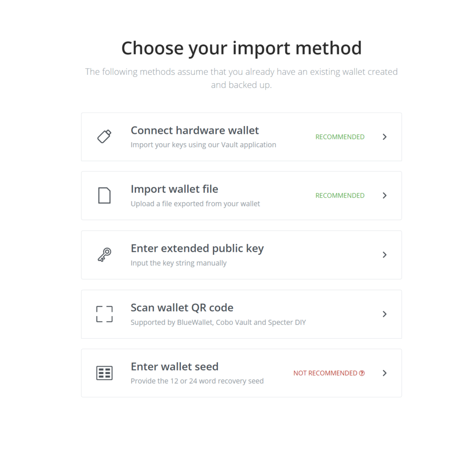
Task: Choose Scan wallet QR code heading
Action: 182,308
